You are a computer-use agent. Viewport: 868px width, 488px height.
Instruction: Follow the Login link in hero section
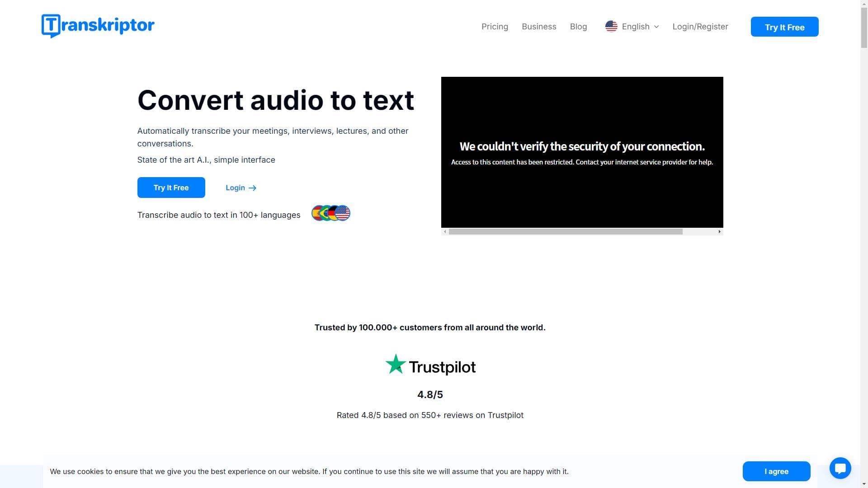click(241, 188)
